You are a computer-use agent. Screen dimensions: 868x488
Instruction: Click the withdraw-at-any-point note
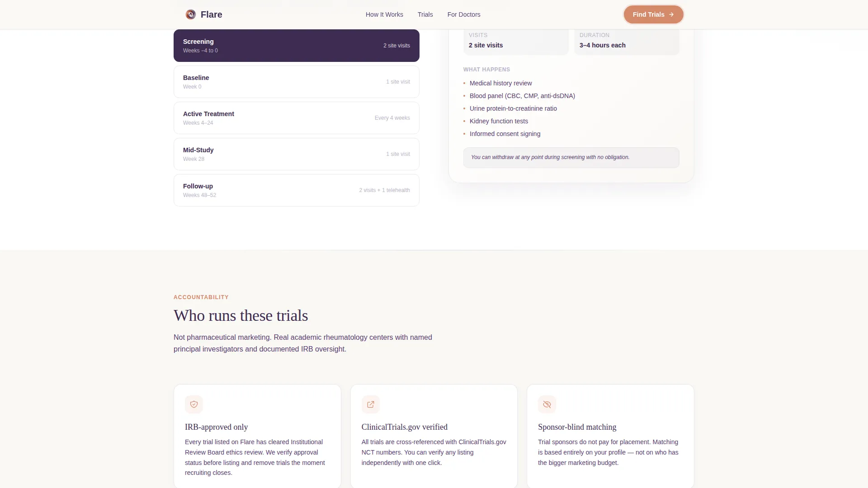point(571,158)
